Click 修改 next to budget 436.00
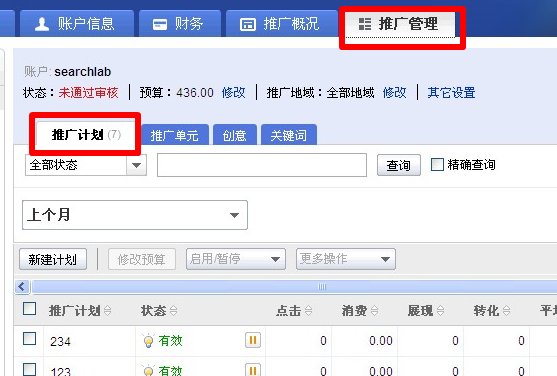The image size is (557, 376). [x=233, y=93]
